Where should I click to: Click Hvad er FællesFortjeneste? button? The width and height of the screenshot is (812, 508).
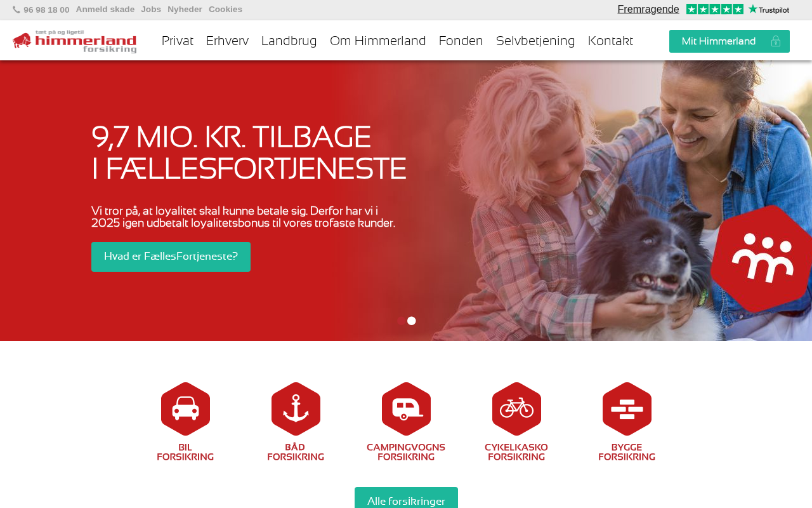pos(171,257)
